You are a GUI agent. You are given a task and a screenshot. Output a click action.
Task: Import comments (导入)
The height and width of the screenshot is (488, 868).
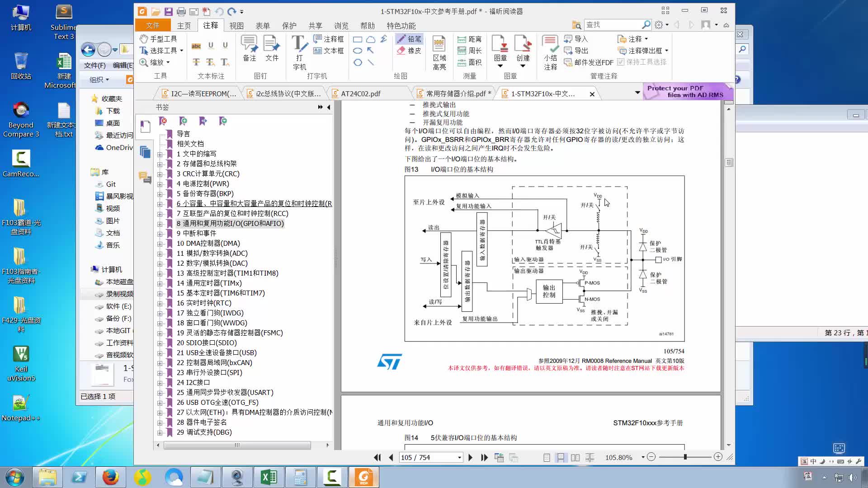click(x=576, y=39)
